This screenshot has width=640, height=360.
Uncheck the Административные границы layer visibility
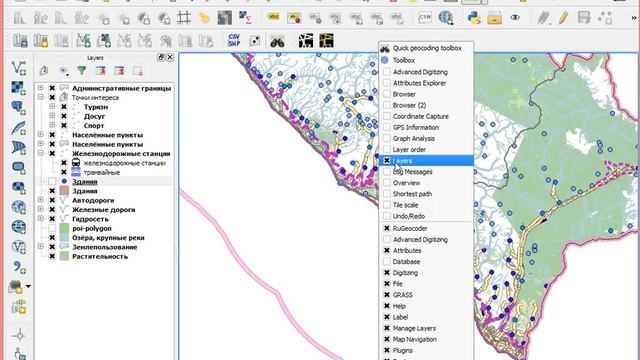[x=52, y=88]
